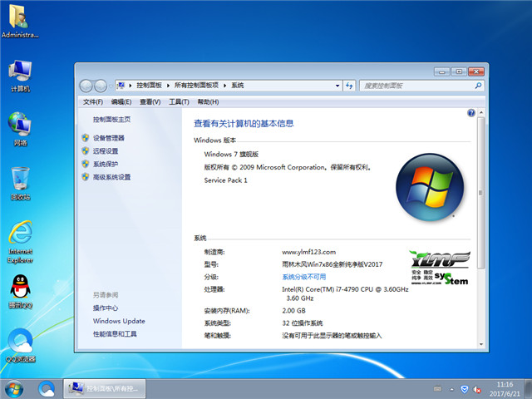Open 性能信息和工具 link
The width and height of the screenshot is (532, 399).
[x=115, y=334]
